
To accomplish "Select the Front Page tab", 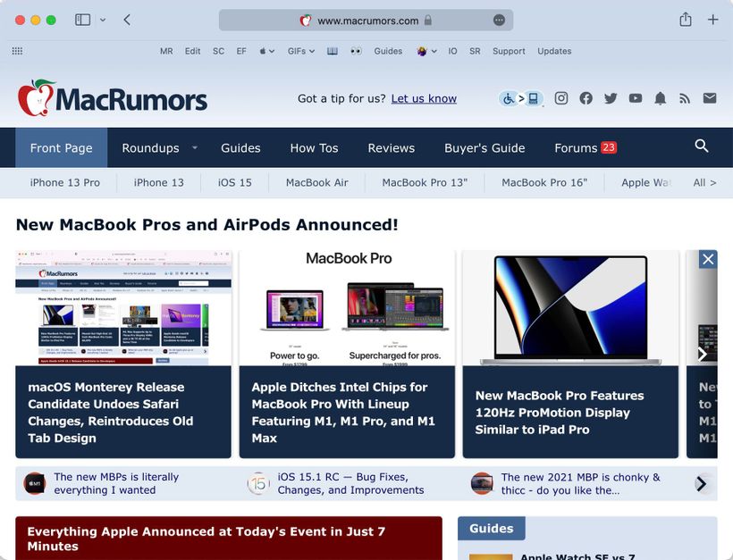I will tap(62, 147).
